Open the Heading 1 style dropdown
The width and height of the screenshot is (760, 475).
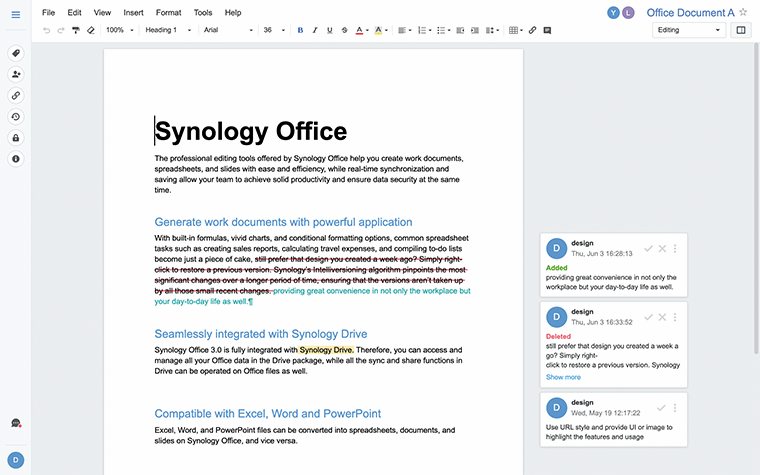pyautogui.click(x=168, y=30)
